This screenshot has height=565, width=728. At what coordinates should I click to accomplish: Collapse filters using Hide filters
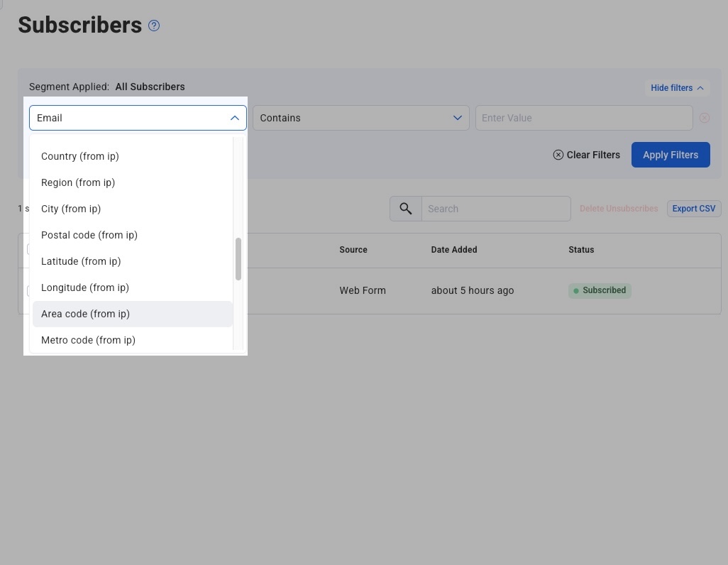676,88
